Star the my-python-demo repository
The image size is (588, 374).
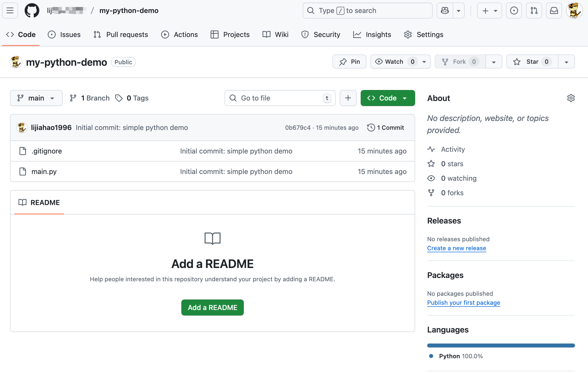tap(532, 62)
